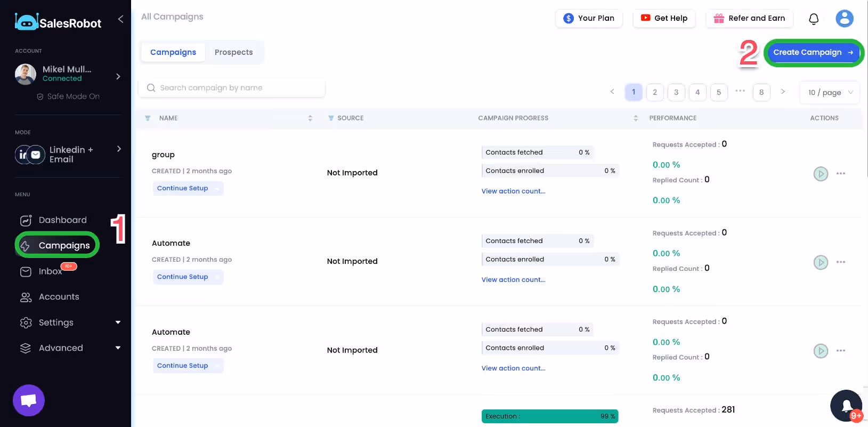Toggle Safe Mode On indicator
This screenshot has width=868, height=427.
click(x=68, y=96)
